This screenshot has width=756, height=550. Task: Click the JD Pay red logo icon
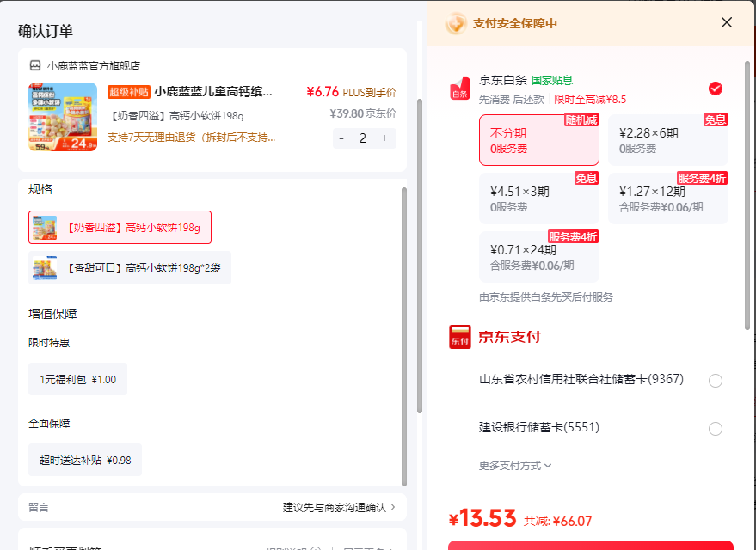click(x=460, y=337)
